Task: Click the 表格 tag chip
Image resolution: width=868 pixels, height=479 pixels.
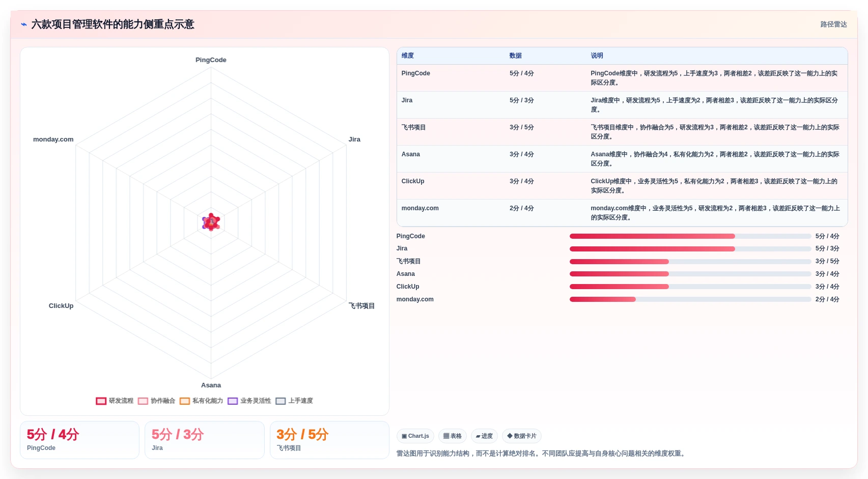Action: click(453, 436)
